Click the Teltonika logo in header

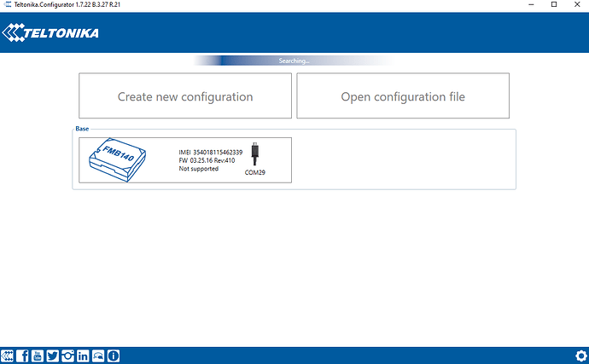point(50,32)
